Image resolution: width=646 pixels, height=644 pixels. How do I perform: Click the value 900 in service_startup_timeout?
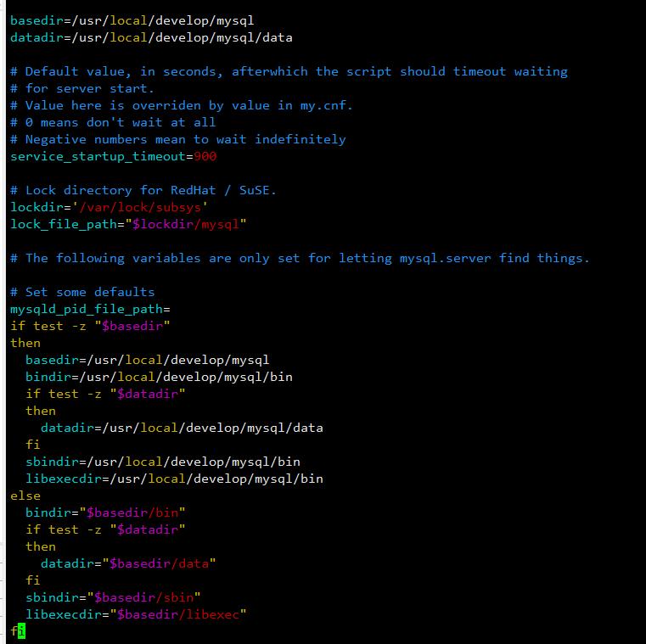[205, 156]
